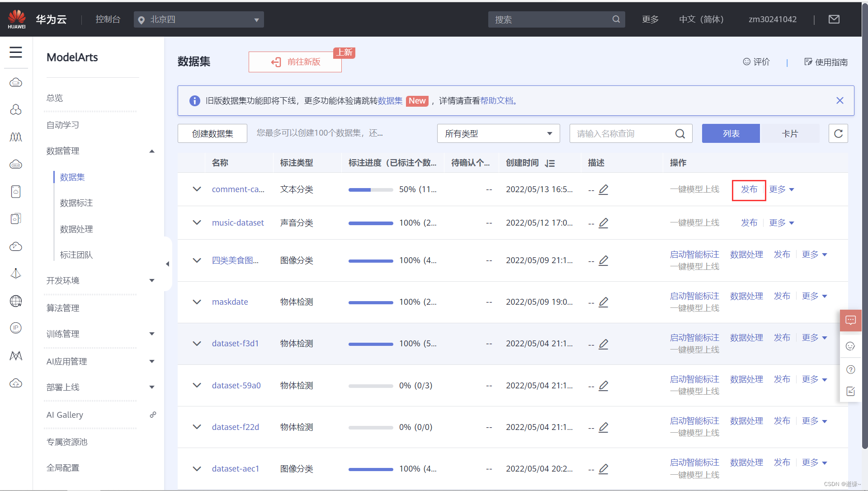868x491 pixels.
Task: Click the refresh dataset list button
Action: click(x=838, y=133)
